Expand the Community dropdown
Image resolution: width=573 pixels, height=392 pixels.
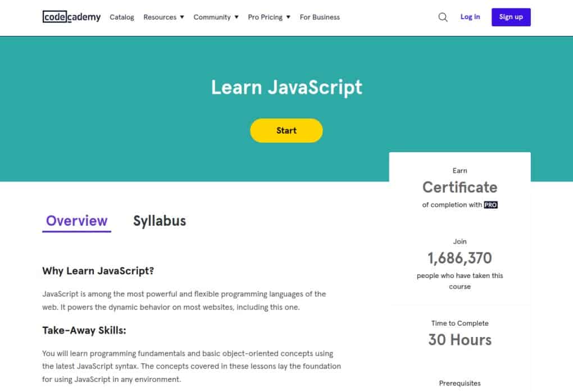point(216,17)
